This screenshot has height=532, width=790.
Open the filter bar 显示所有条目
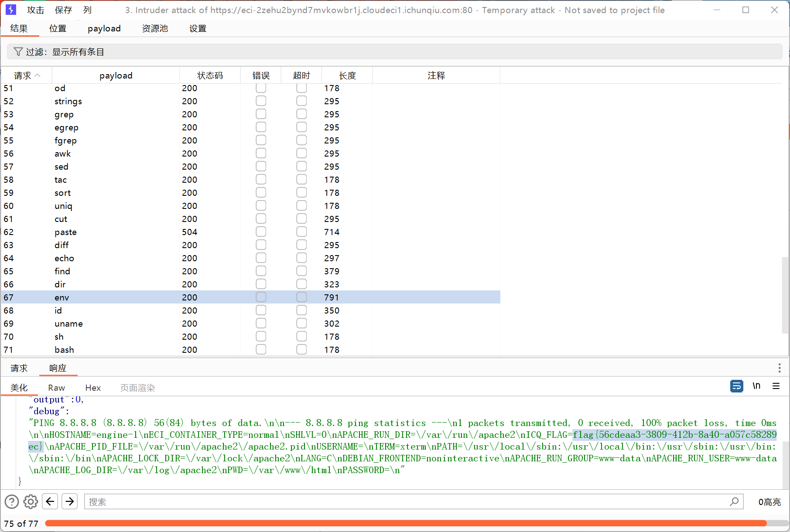click(x=394, y=52)
